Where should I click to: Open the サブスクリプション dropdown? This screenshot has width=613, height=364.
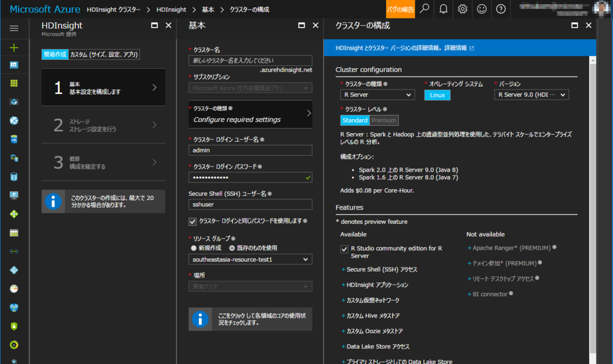click(x=250, y=88)
